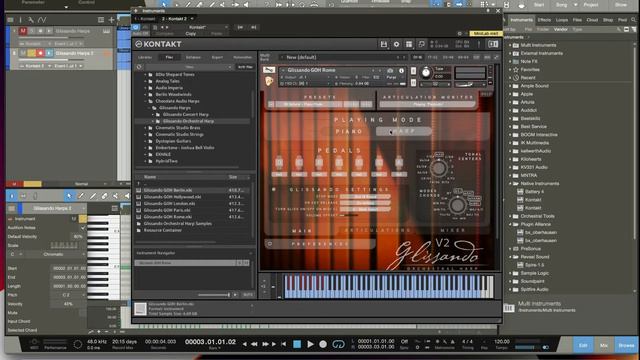Image resolution: width=640 pixels, height=360 pixels.
Task: Click the Mix button at bottom right
Action: coord(604,345)
